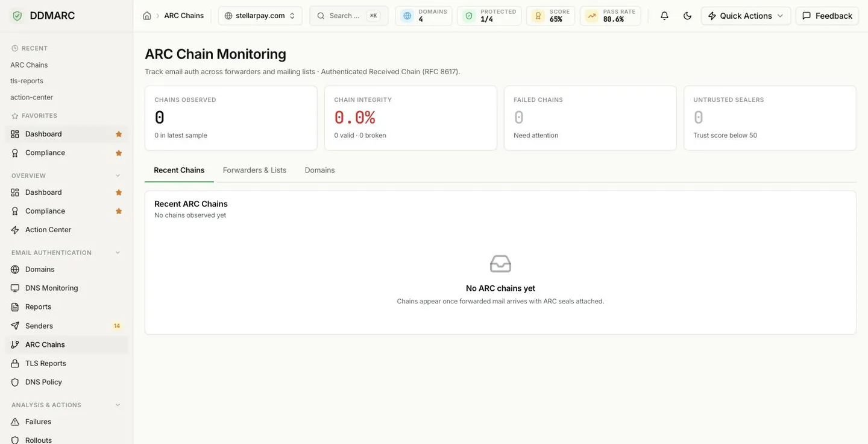Open TLS Reports menu item
The image size is (868, 444).
click(x=66, y=363)
